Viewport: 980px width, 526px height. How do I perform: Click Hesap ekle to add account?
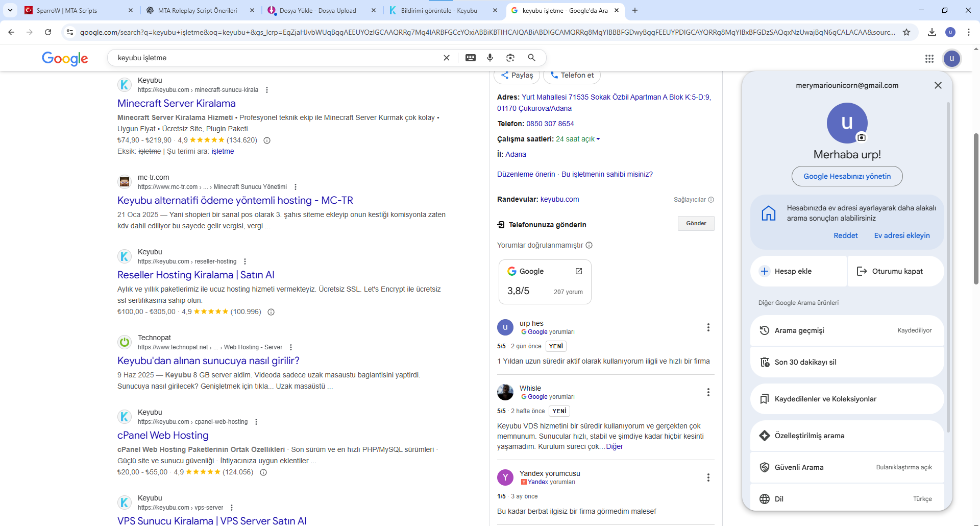click(798, 271)
